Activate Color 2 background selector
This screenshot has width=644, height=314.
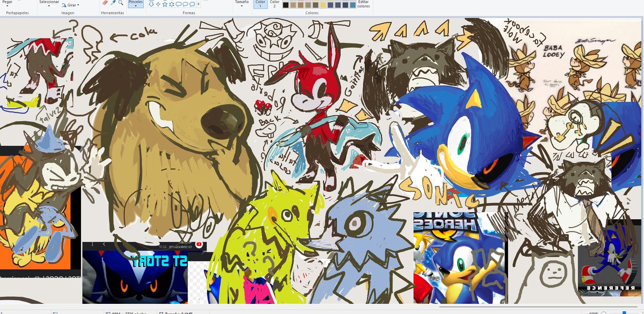click(x=274, y=4)
